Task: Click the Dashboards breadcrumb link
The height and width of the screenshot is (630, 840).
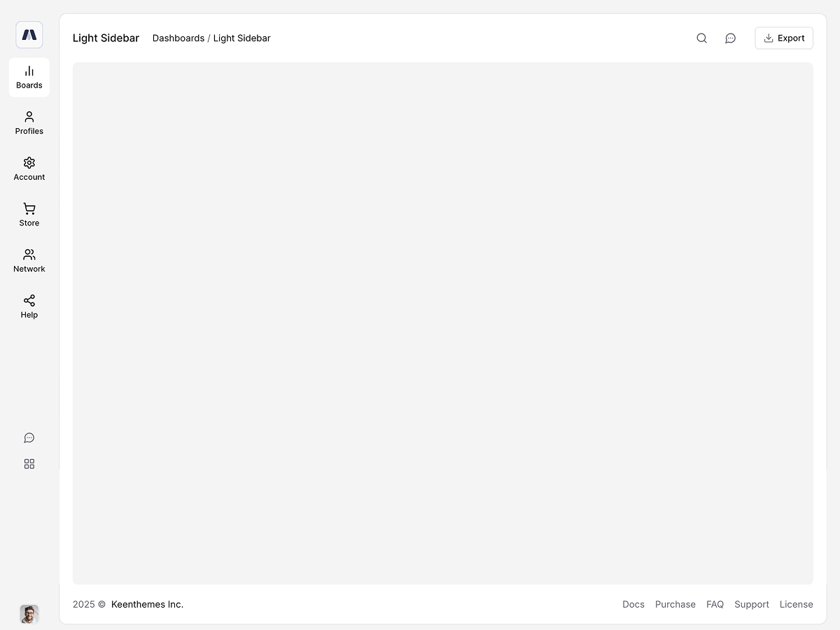Action: [x=178, y=38]
